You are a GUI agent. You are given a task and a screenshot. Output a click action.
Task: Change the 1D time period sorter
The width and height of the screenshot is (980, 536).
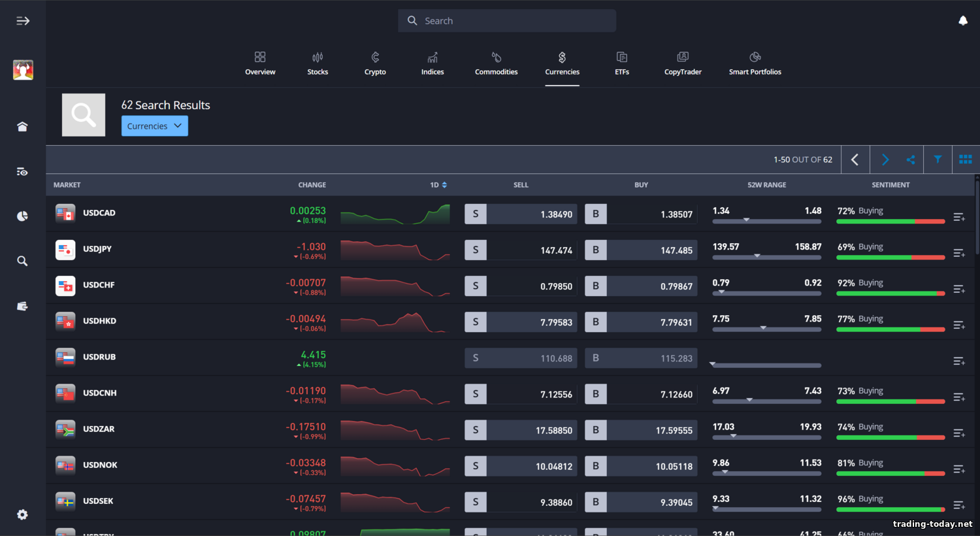point(438,185)
